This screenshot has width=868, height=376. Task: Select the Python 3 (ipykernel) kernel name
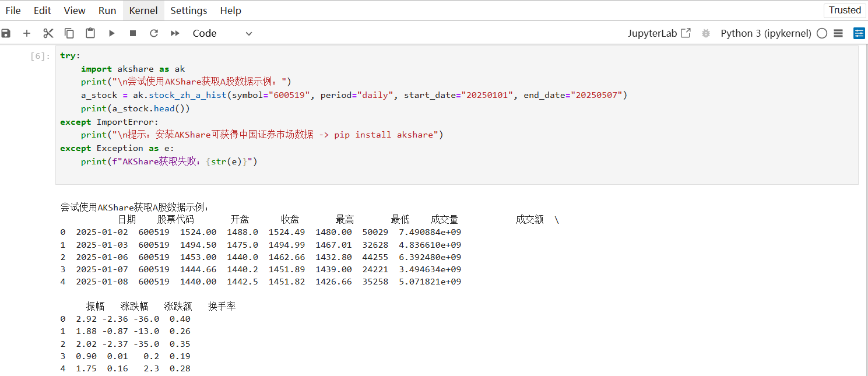pyautogui.click(x=766, y=33)
